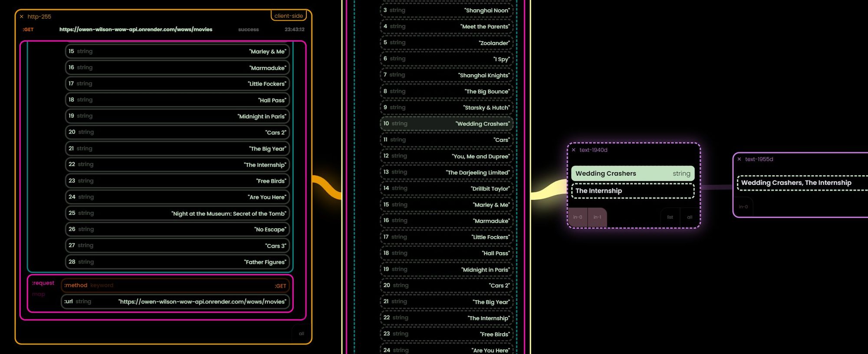The image size is (868, 354).
Task: Select row 12 "You, Me and Dupree"
Action: coord(447,156)
